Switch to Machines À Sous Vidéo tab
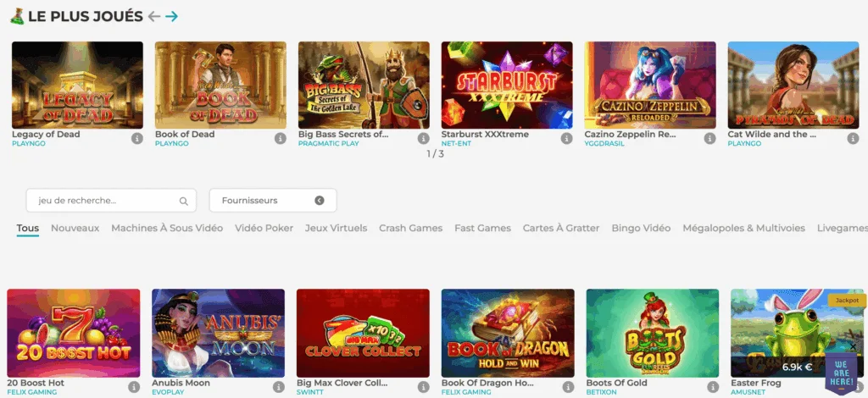Screen dimensions: 868x398 167,228
